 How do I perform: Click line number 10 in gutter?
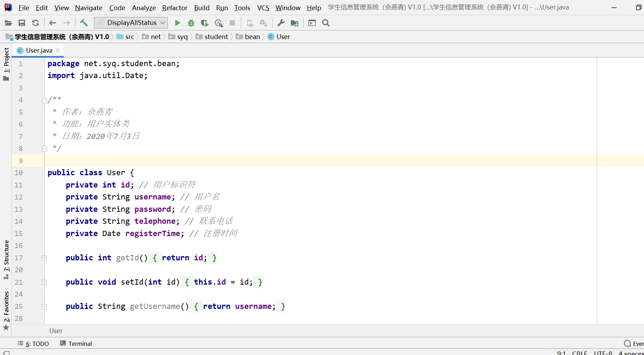click(x=19, y=173)
